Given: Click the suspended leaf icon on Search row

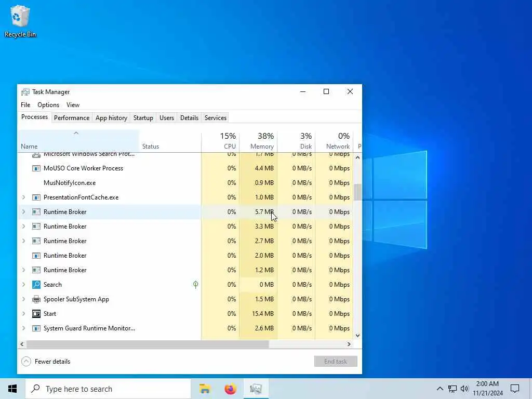Looking at the screenshot, I should click(196, 284).
